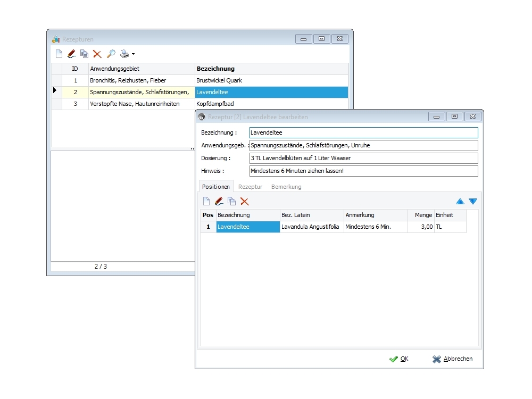The width and height of the screenshot is (532, 399).
Task: Move position up with blue arrow
Action: 460,202
